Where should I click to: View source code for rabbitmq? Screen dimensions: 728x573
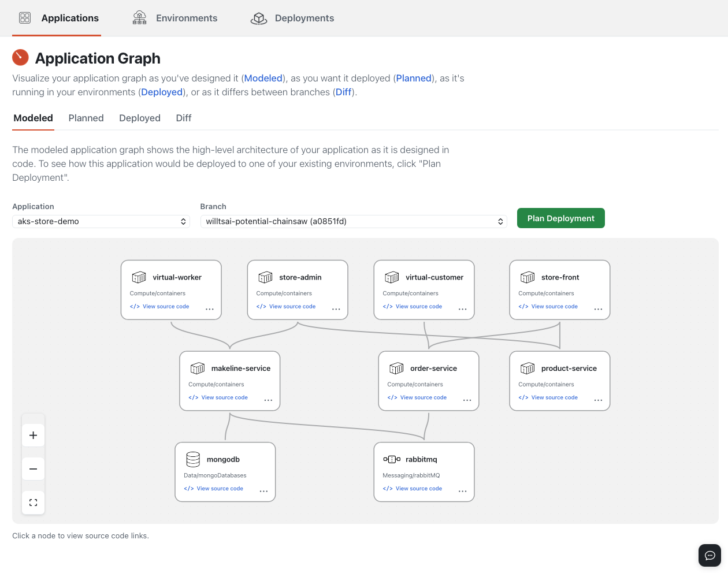point(413,489)
